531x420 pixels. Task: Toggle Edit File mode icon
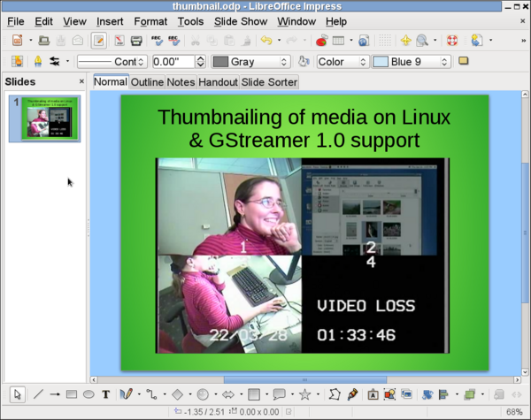[99, 41]
